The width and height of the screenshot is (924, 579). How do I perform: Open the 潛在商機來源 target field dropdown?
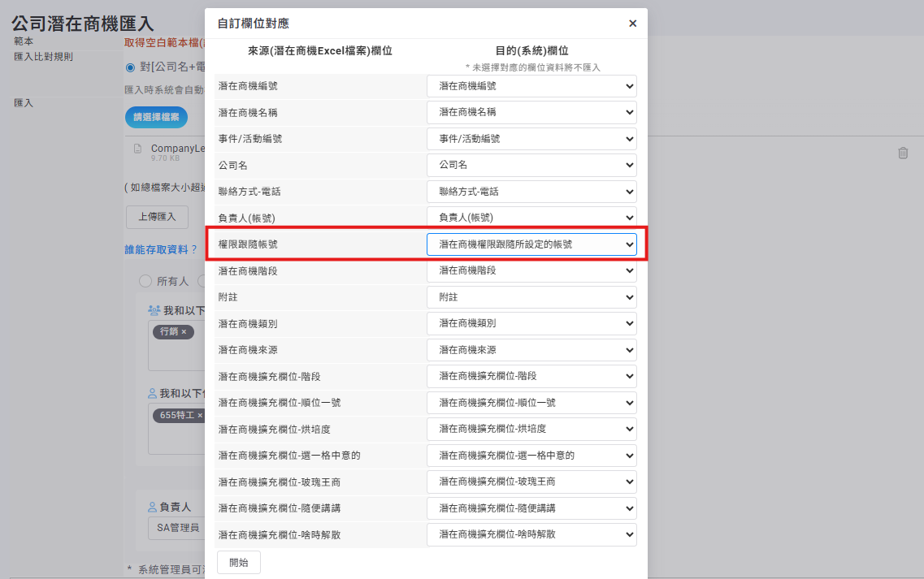531,350
